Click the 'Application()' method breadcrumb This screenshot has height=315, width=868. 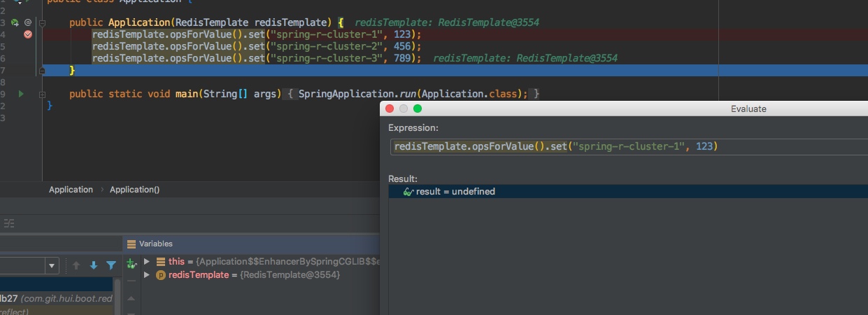point(134,190)
